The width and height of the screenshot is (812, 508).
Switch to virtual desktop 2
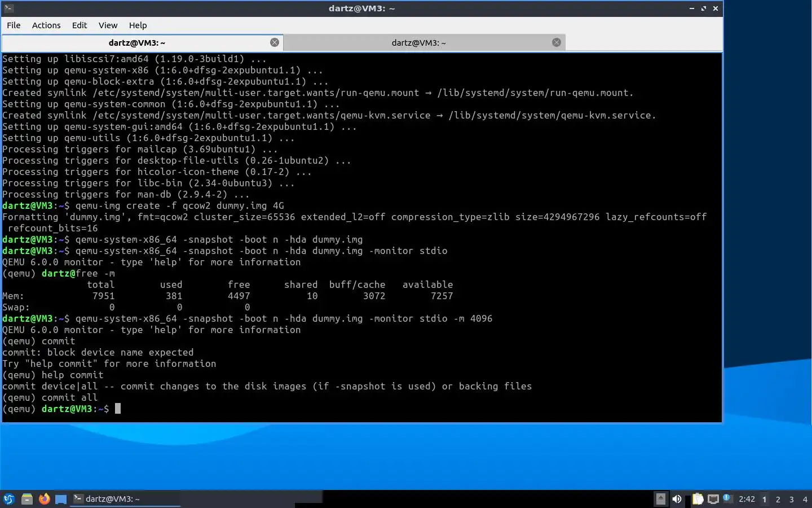pyautogui.click(x=778, y=500)
